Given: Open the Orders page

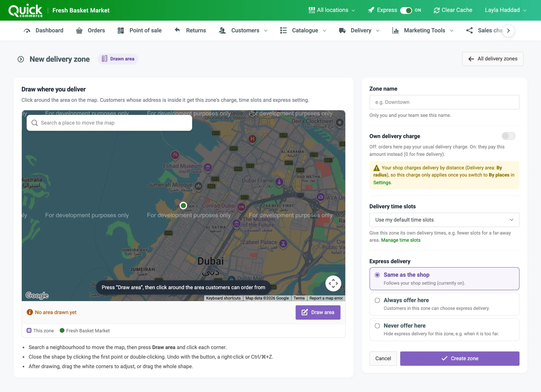Looking at the screenshot, I should [x=90, y=30].
